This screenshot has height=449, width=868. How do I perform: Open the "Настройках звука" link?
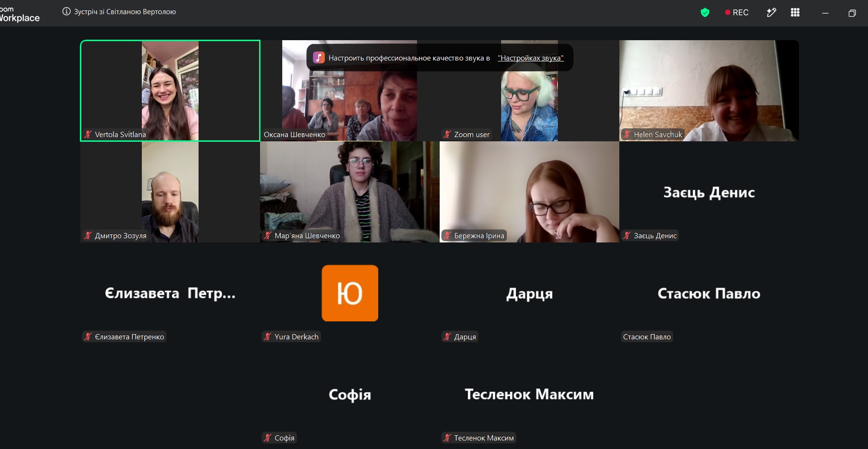coord(530,58)
